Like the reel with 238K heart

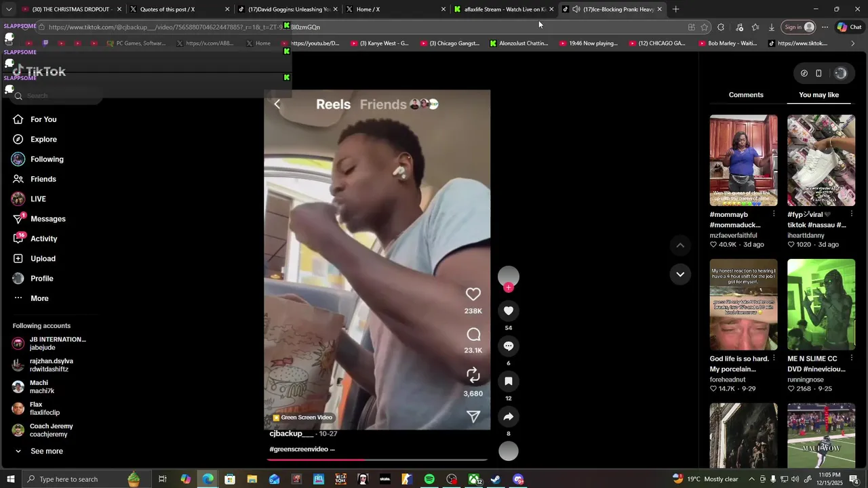tap(473, 294)
